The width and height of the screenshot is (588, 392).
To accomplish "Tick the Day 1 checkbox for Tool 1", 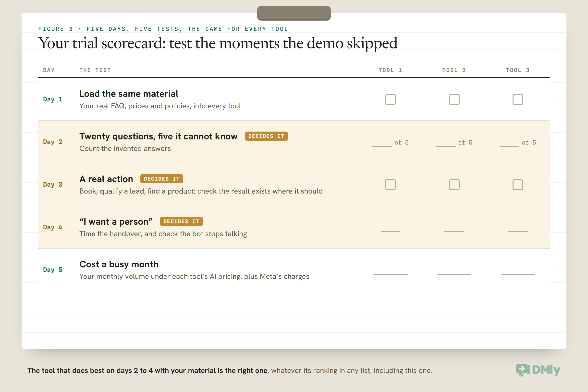I will pos(391,99).
